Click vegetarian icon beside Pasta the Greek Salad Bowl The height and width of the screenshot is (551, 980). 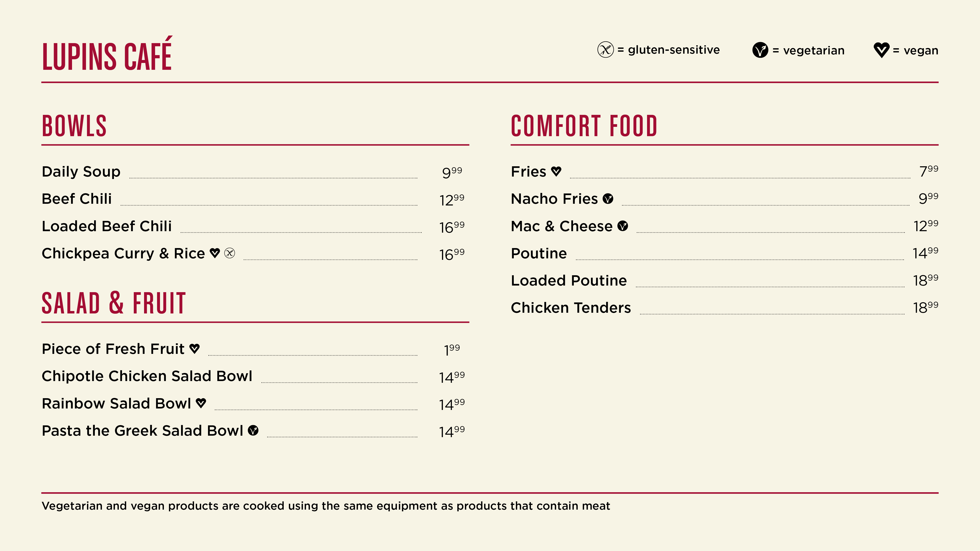click(253, 431)
